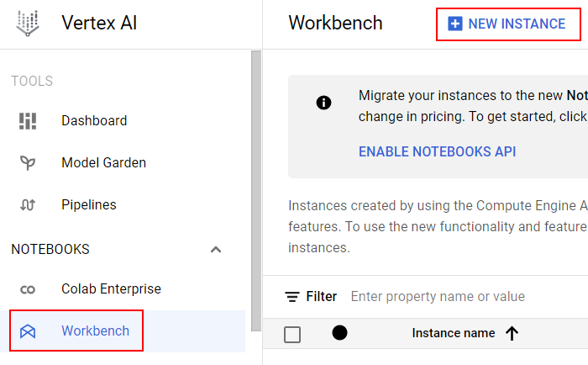This screenshot has height=365, width=588.
Task: Click the black status circle column header
Action: tap(339, 333)
